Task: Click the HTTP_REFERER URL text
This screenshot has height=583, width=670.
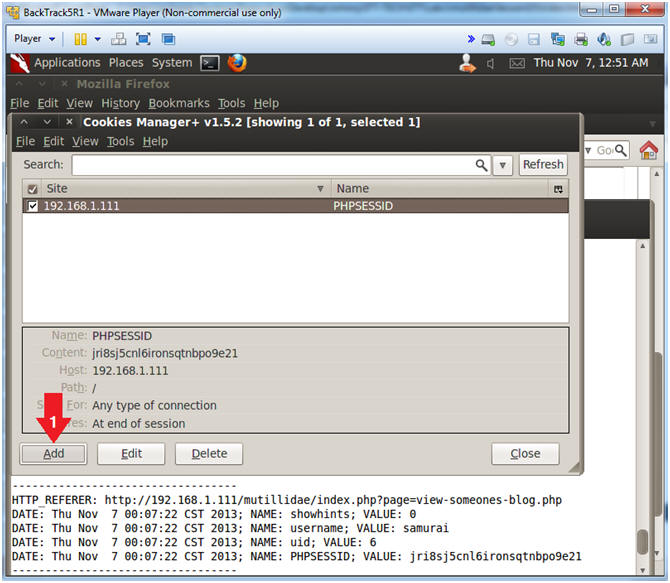Action: (x=333, y=500)
